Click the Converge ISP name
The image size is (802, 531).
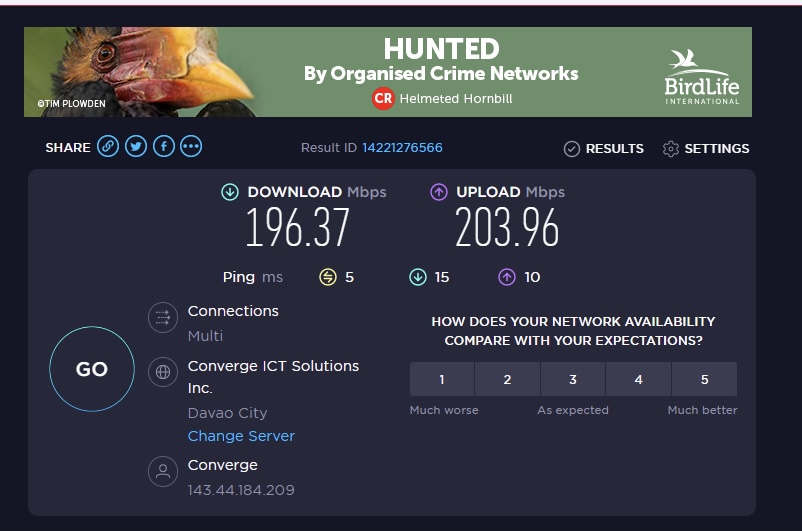coord(222,465)
